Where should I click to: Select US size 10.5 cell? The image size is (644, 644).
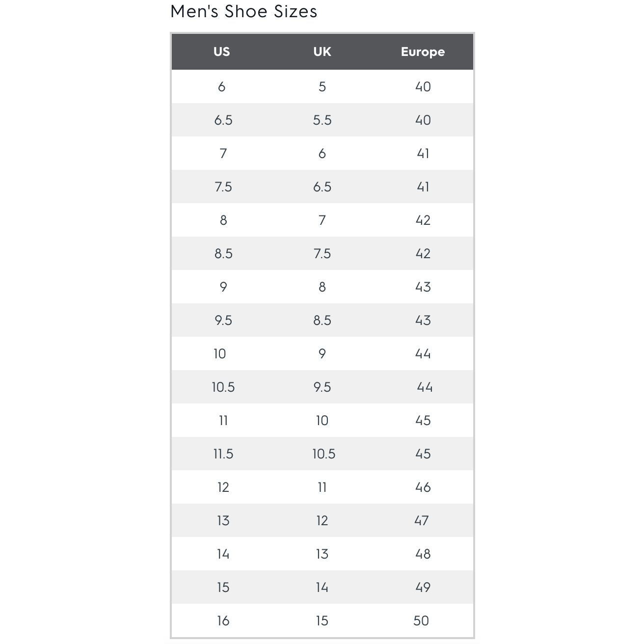point(223,387)
